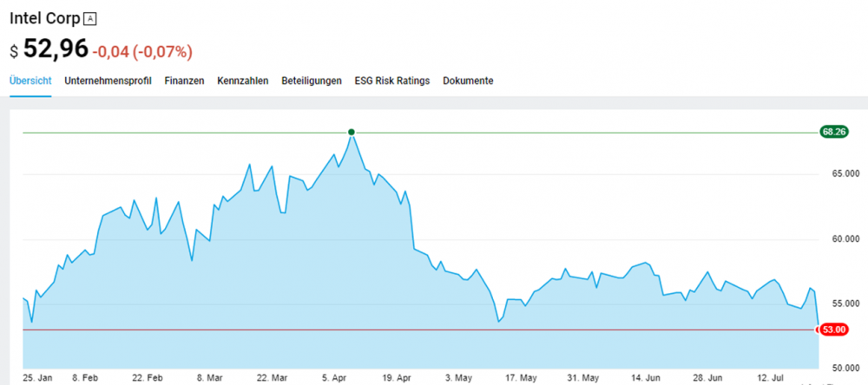Viewport: 868px width, 385px height.
Task: Click the red 53.00 low price label
Action: click(833, 330)
